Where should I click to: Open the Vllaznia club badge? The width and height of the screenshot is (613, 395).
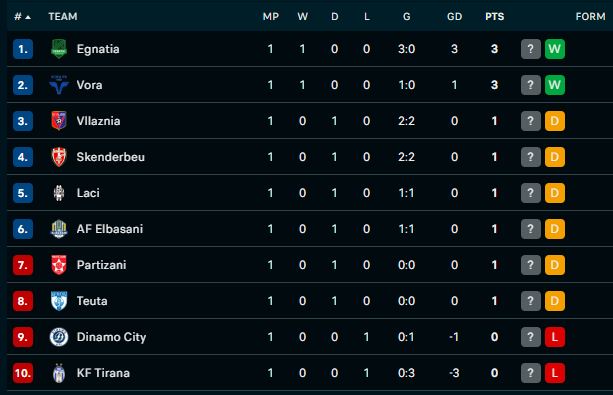coord(59,121)
